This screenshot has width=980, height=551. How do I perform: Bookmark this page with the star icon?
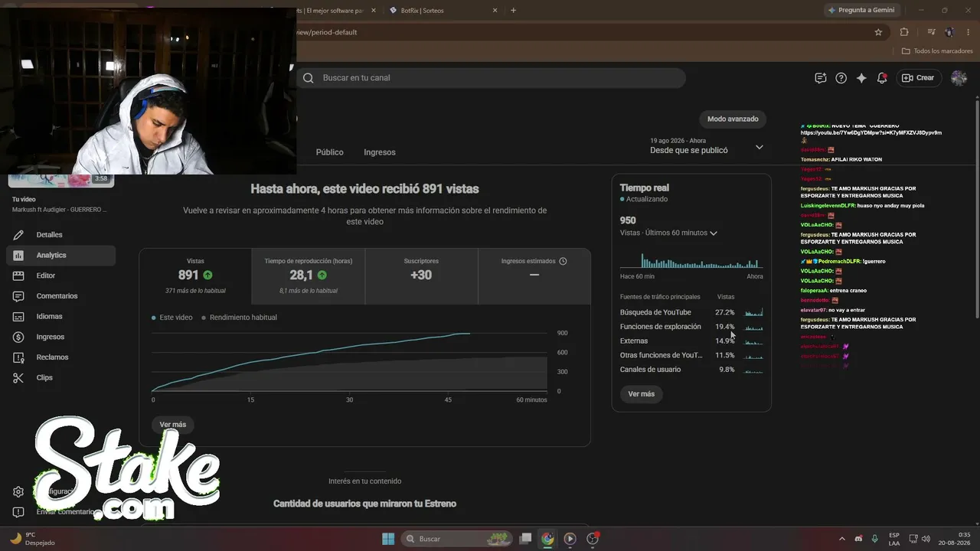878,32
